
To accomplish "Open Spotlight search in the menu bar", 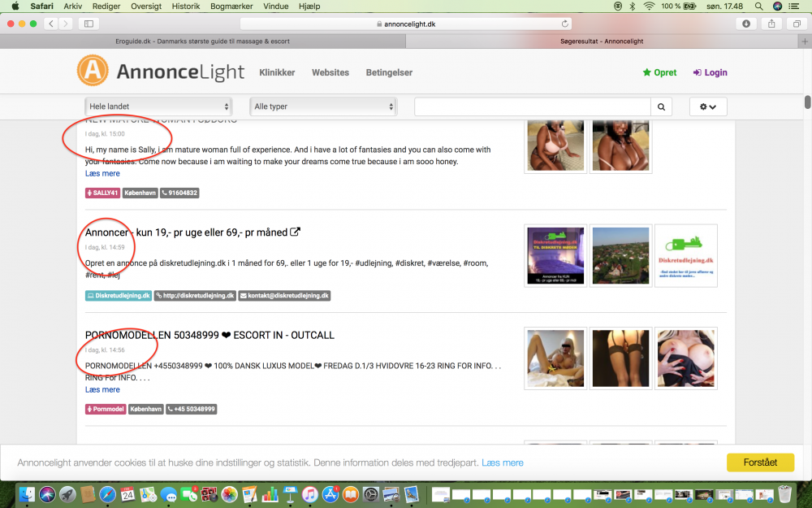I will click(x=758, y=7).
